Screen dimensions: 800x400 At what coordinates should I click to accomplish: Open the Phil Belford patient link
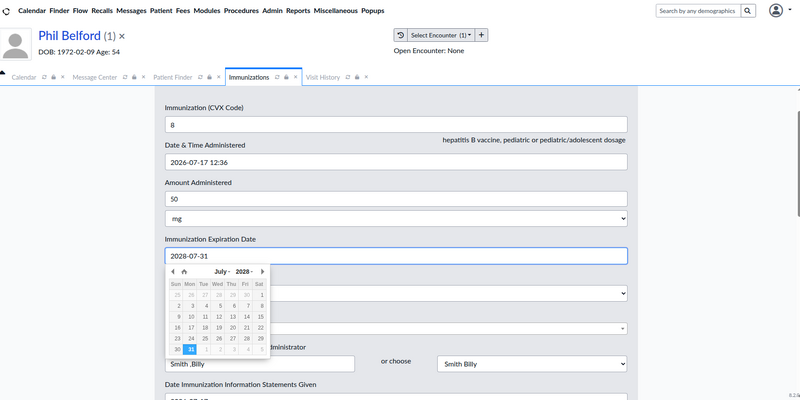pos(69,36)
